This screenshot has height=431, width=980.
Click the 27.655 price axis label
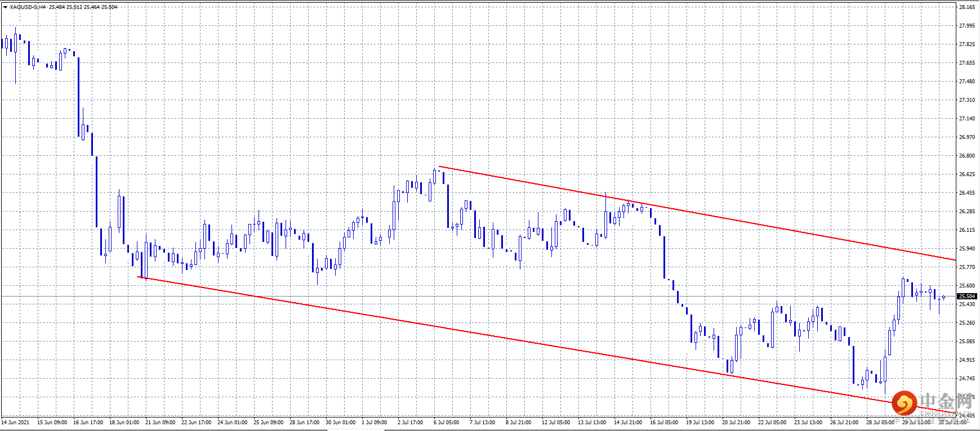click(x=967, y=63)
